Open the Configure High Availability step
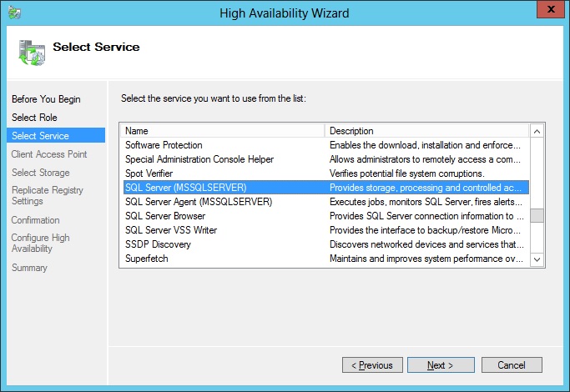Image resolution: width=570 pixels, height=392 pixels. [40, 243]
